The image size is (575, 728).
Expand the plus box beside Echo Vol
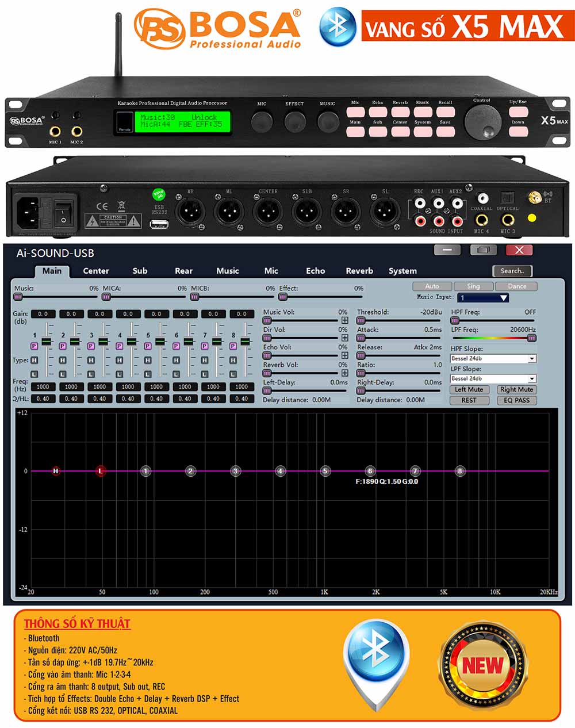tap(344, 355)
